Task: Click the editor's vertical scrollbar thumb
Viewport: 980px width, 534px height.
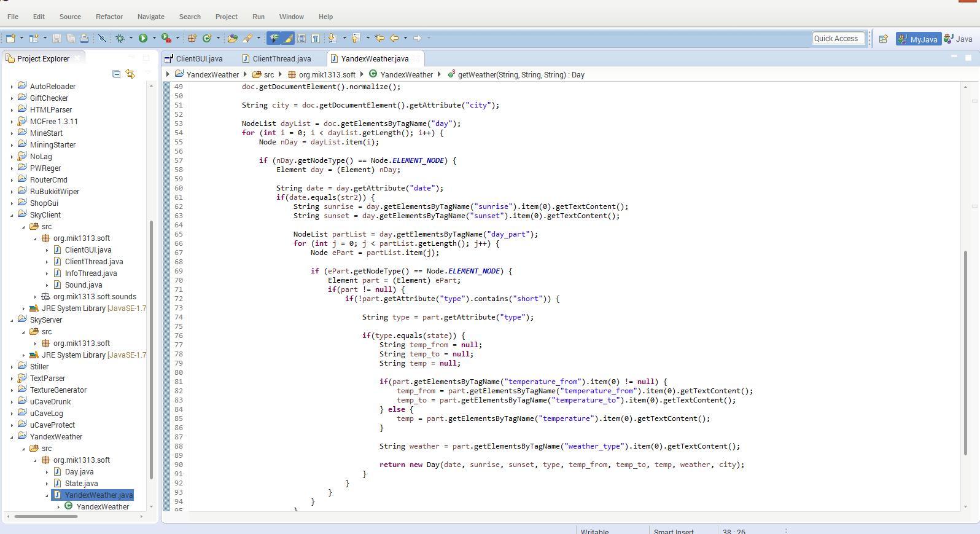Action: [965, 352]
